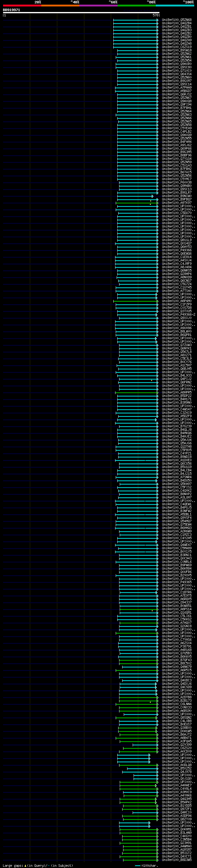The height and width of the screenshot is (868, 197).
Task: Select the UniRef100_Q6RJS2 hit label
Action: pyautogui.click(x=177, y=94)
